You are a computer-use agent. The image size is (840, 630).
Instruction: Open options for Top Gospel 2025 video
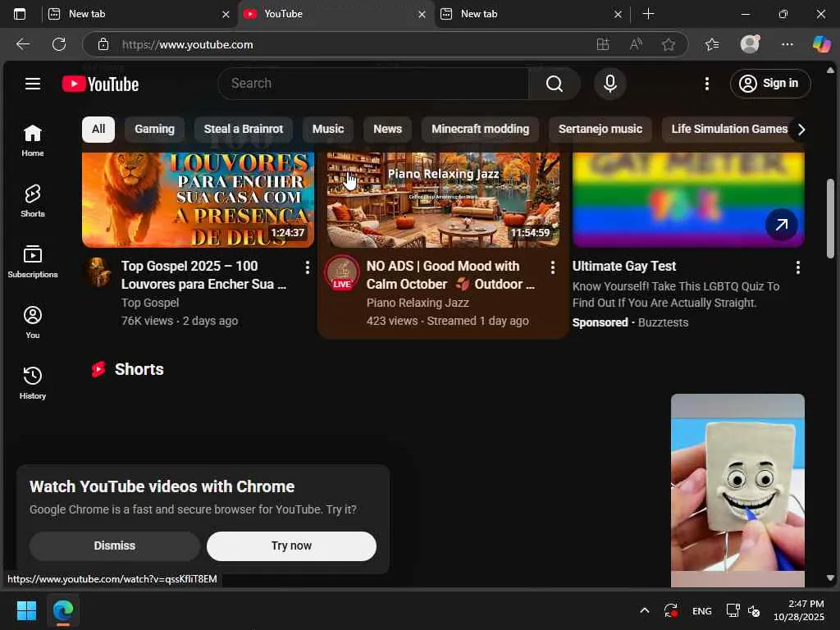(x=308, y=267)
